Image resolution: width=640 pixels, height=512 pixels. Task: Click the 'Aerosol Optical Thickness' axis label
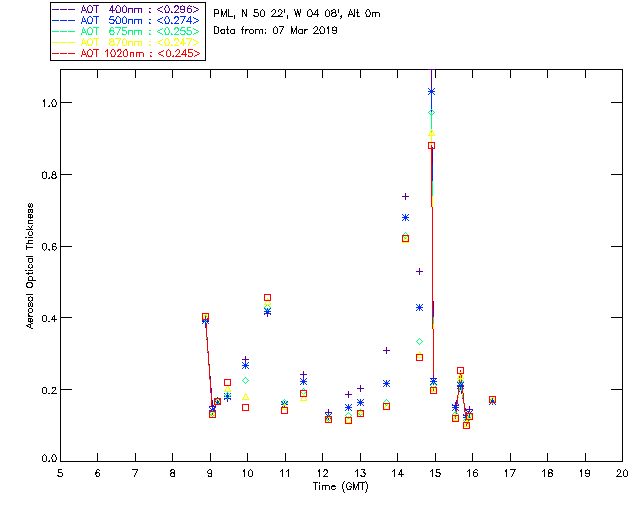click(30, 266)
